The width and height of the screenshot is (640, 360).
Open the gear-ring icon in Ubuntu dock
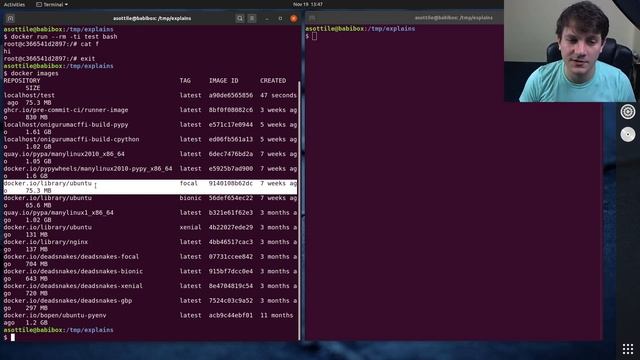click(x=628, y=111)
